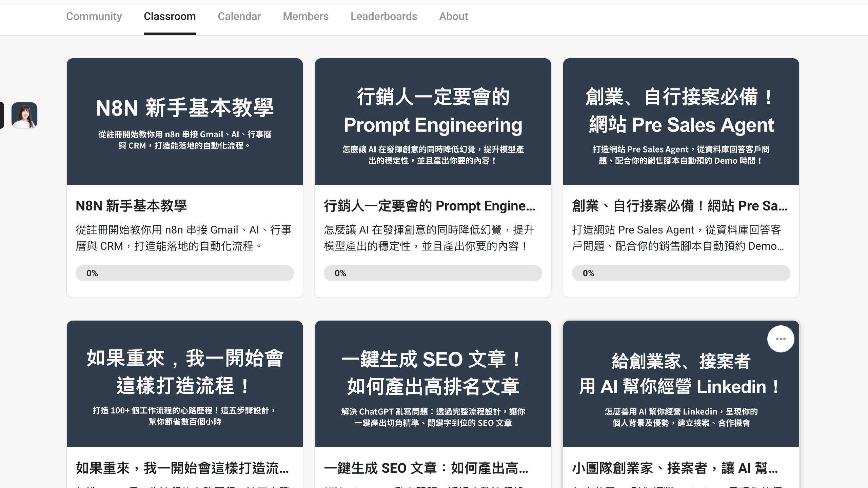
Task: Click Prompt Engineering course 0% progress bar
Action: pyautogui.click(x=433, y=273)
